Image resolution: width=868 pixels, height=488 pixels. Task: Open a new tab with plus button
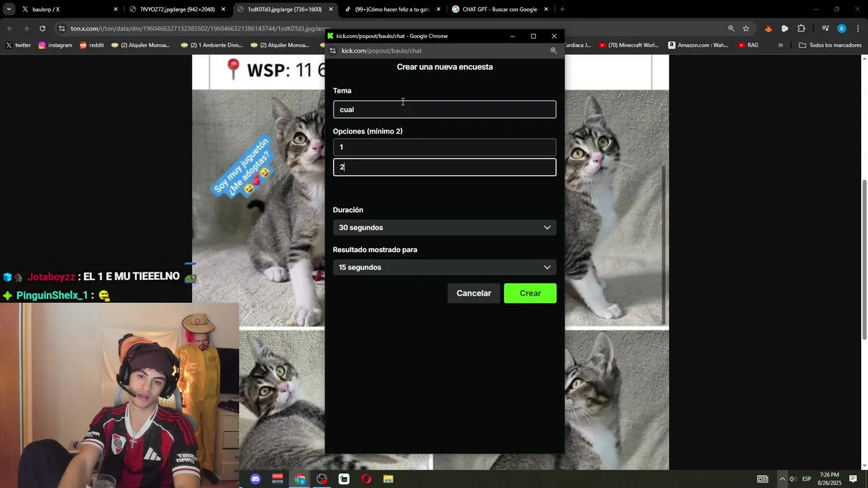pyautogui.click(x=562, y=9)
